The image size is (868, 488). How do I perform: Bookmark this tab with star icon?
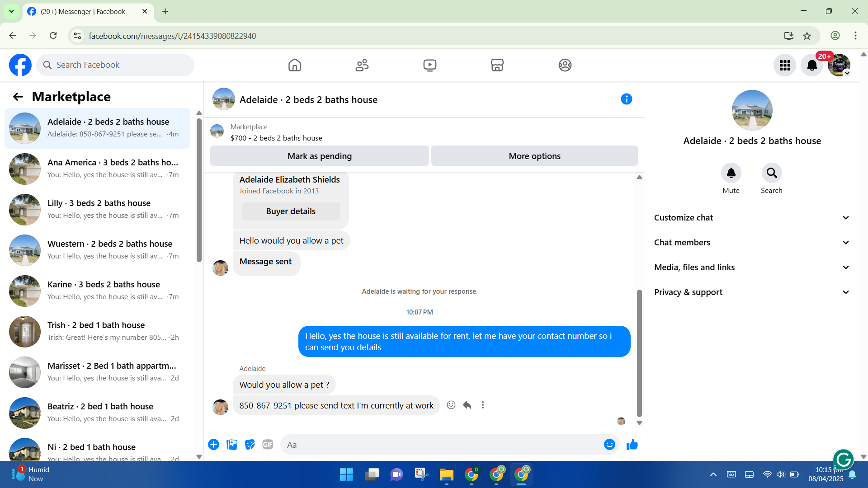coord(807,36)
